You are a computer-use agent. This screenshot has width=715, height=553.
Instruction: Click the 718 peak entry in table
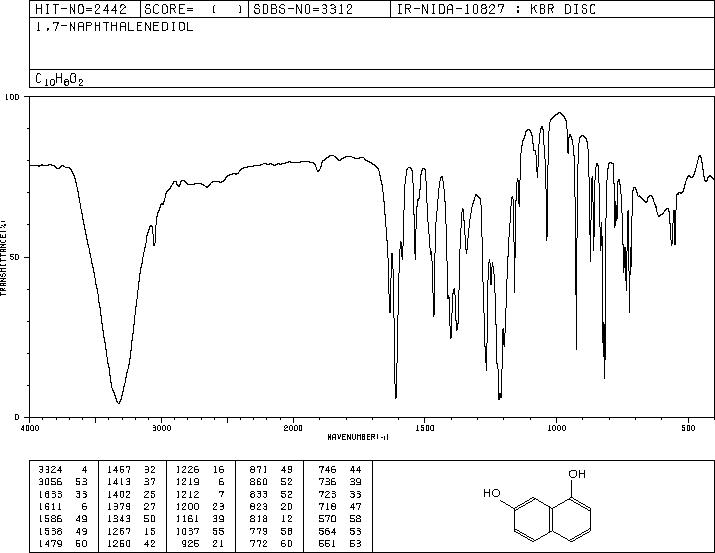coord(340,506)
